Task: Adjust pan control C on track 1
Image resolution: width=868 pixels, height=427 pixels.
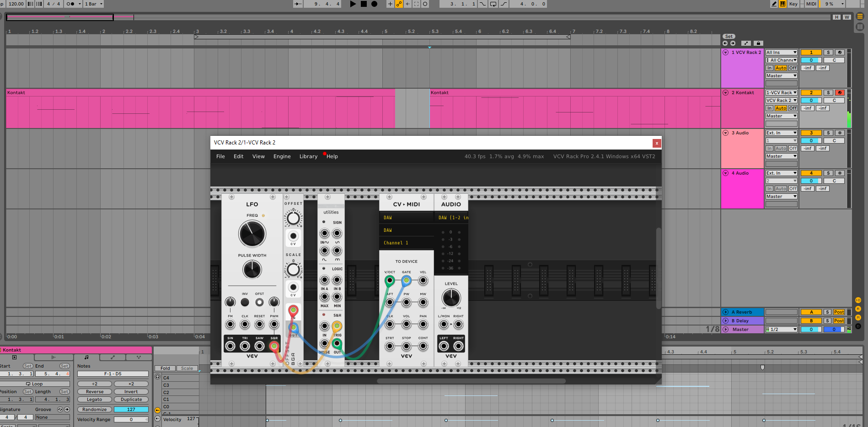Action: click(x=834, y=60)
